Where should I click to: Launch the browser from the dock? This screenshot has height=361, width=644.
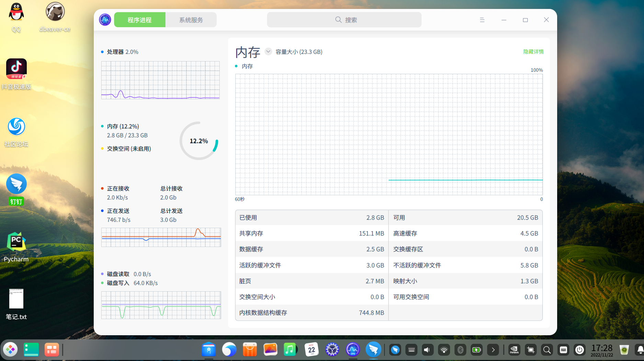tap(229, 350)
